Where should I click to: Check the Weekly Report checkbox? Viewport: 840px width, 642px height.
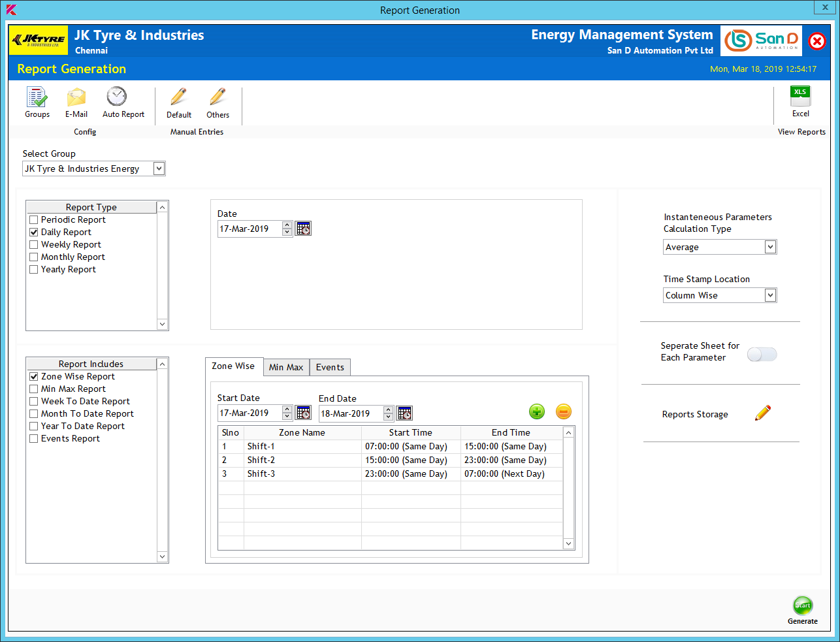click(x=34, y=245)
